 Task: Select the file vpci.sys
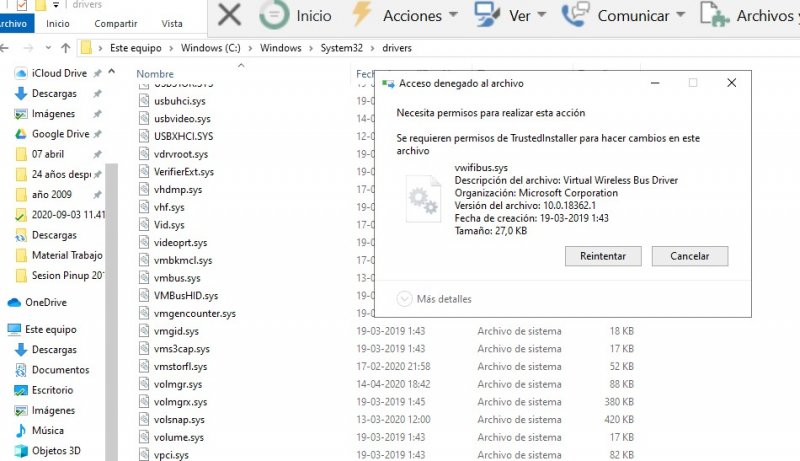click(171, 455)
